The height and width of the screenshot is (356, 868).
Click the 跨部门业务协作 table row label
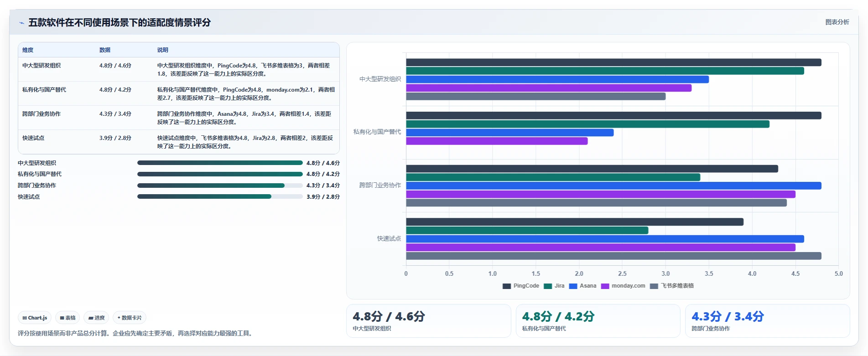pyautogui.click(x=42, y=114)
